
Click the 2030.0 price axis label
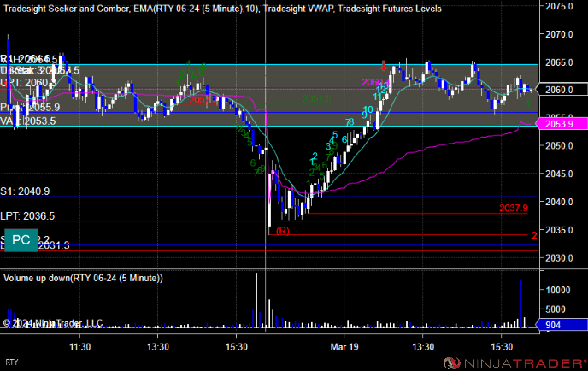pyautogui.click(x=559, y=258)
